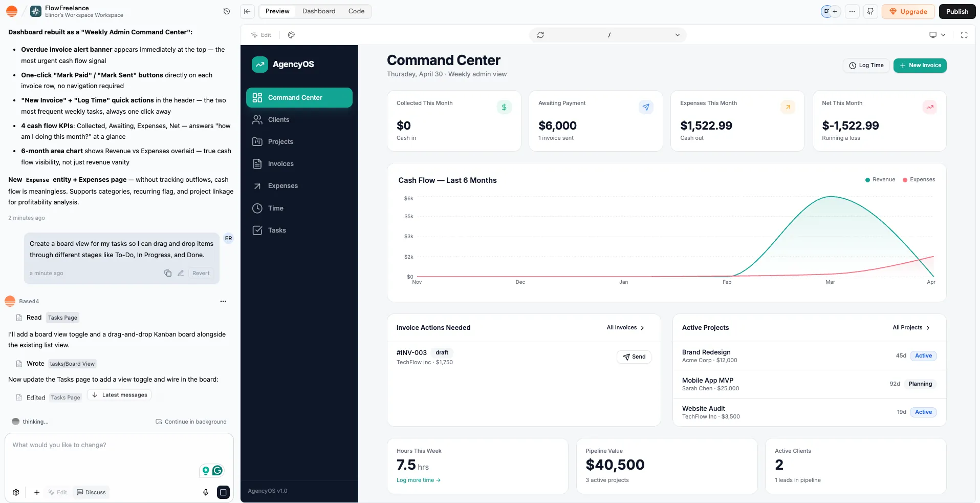980x503 pixels.
Task: Open the device viewport dropdown
Action: (x=937, y=35)
